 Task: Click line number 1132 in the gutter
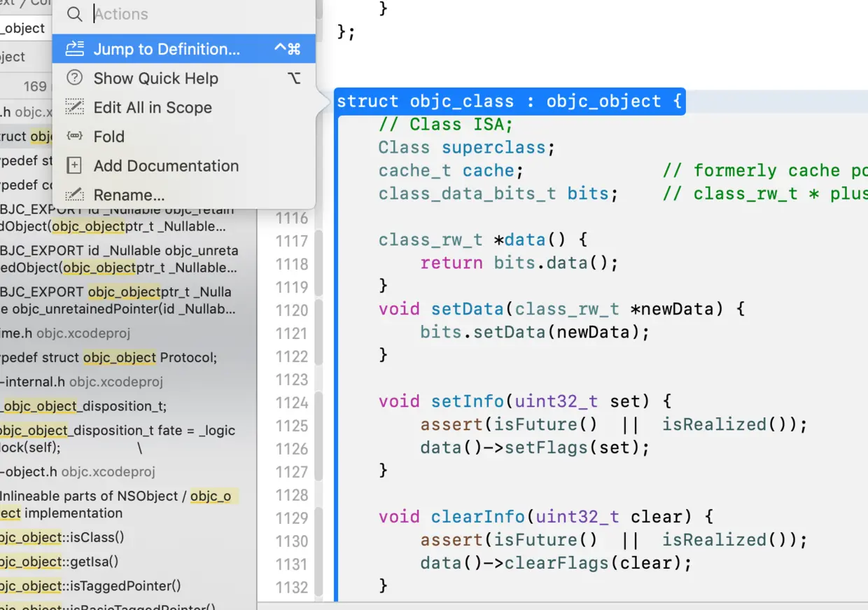(292, 588)
